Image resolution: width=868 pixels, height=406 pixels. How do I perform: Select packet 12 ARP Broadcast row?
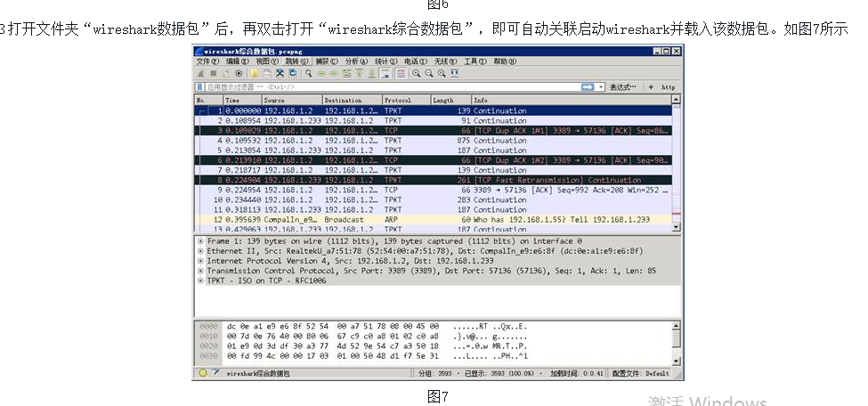[434, 220]
